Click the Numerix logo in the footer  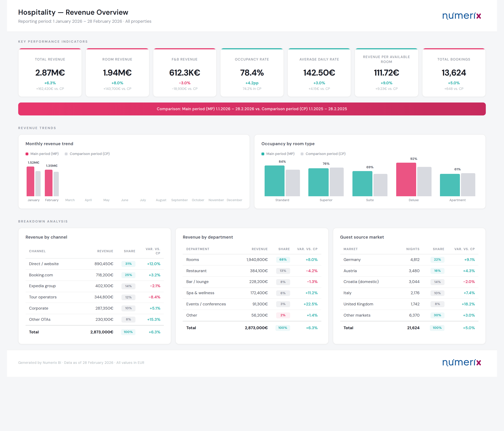[x=462, y=362]
